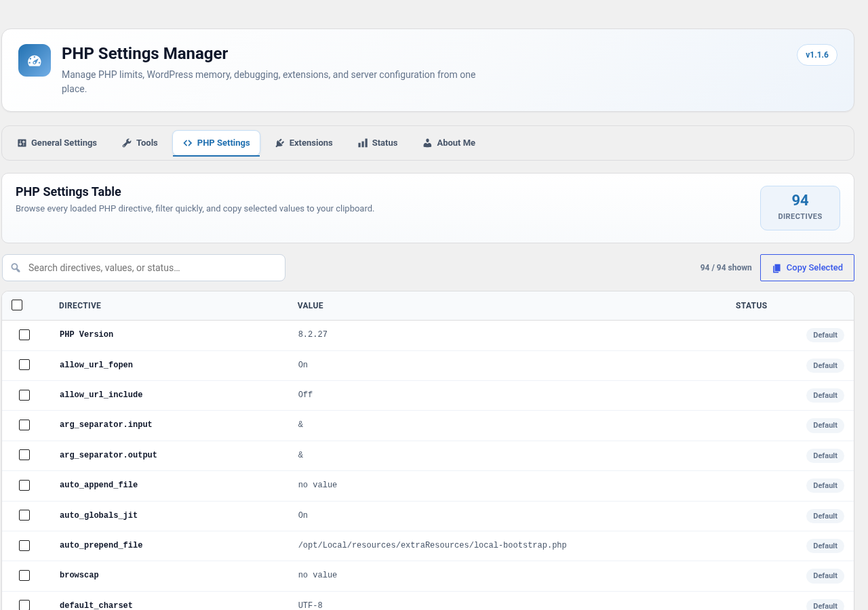Click the browscap directive name
868x610 pixels.
click(79, 575)
